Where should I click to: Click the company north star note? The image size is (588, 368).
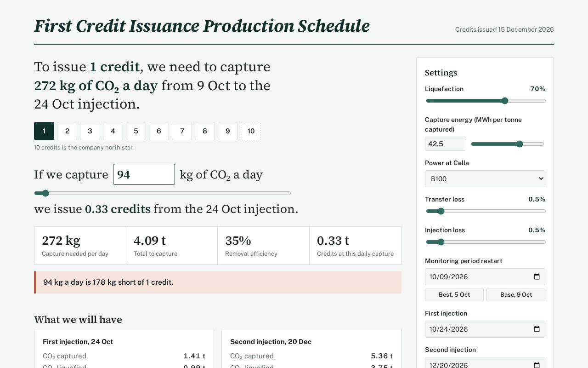[84, 148]
